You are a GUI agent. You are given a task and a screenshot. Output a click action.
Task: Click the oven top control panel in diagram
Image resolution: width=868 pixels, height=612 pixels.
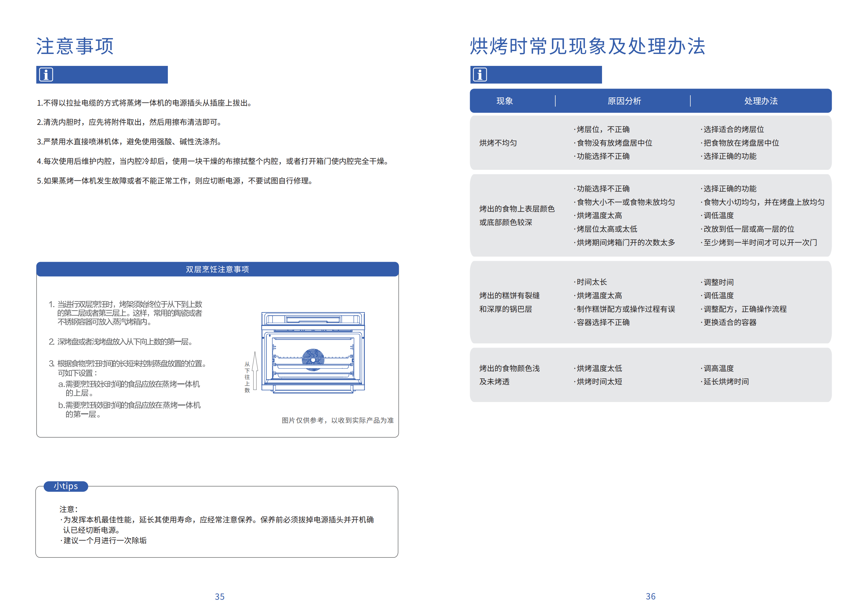point(313,320)
